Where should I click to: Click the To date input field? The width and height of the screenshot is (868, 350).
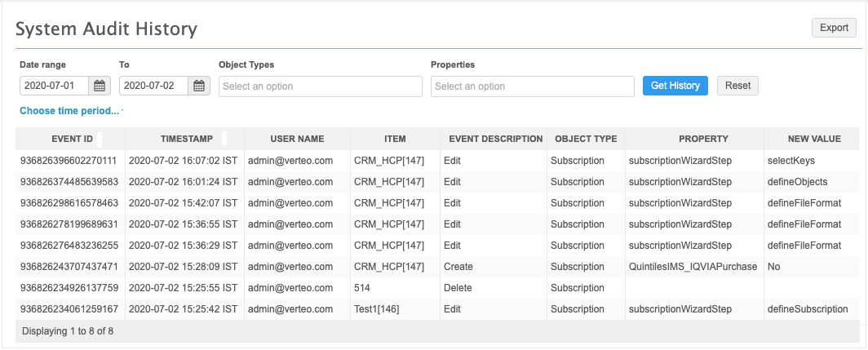(154, 86)
